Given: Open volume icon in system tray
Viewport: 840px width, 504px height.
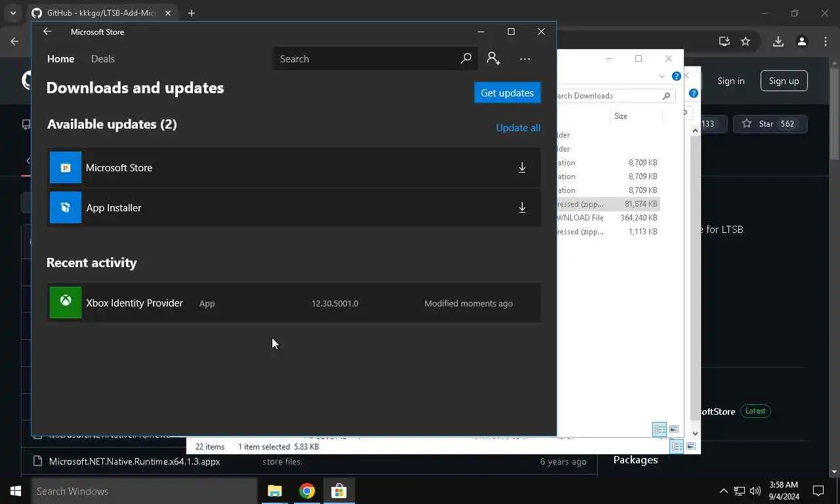Looking at the screenshot, I should (x=755, y=491).
